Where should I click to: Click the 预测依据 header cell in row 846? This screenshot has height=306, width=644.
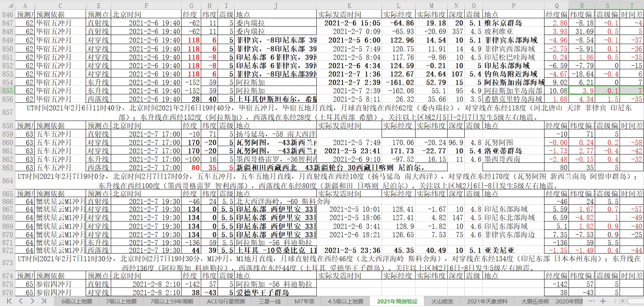(61, 14)
